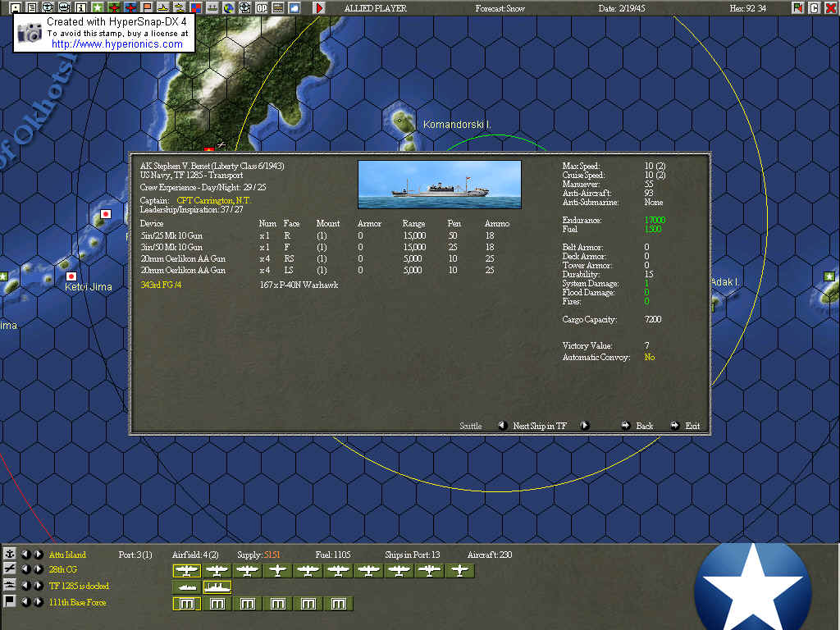Click the flag icon for 111th Base Force
The width and height of the screenshot is (840, 630).
(10, 601)
